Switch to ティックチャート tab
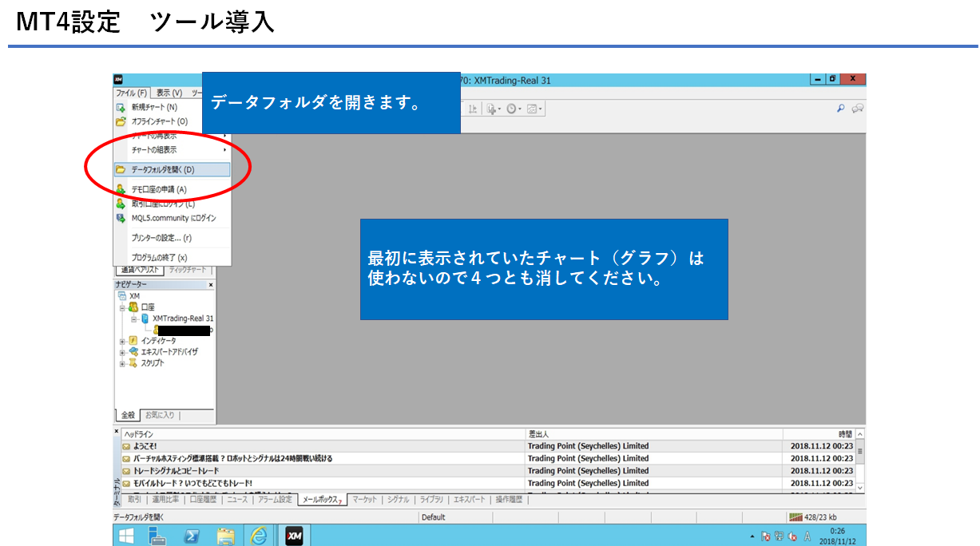Image resolution: width=980 pixels, height=546 pixels. click(x=188, y=271)
